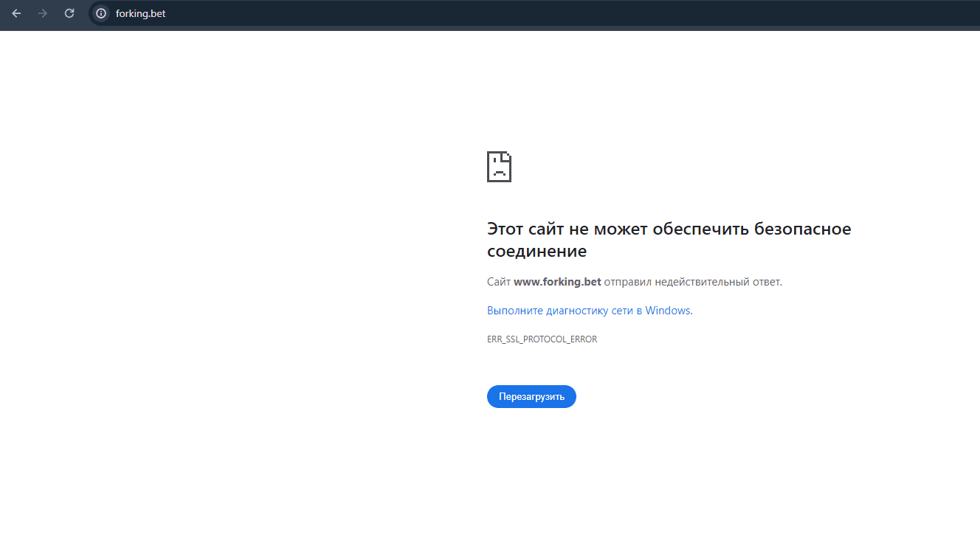Screen dimensions: 980x546
Task: Reload the page with the refresh icon
Action: (x=69, y=13)
